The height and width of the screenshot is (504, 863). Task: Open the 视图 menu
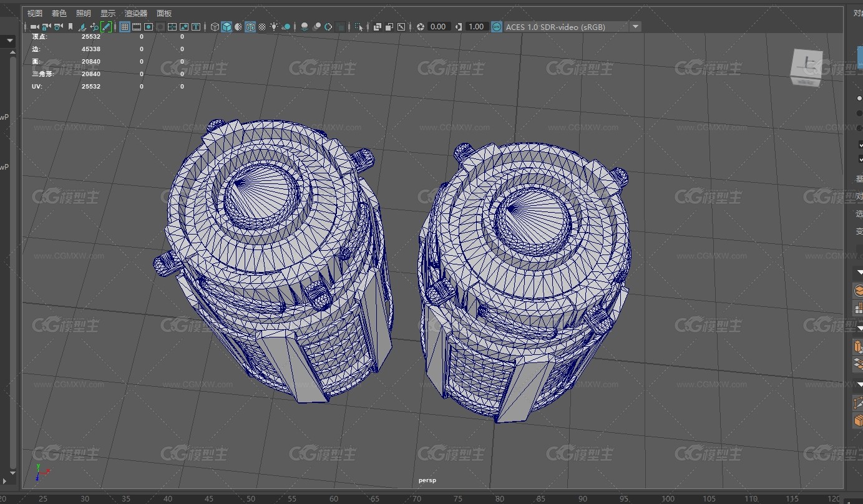click(35, 13)
